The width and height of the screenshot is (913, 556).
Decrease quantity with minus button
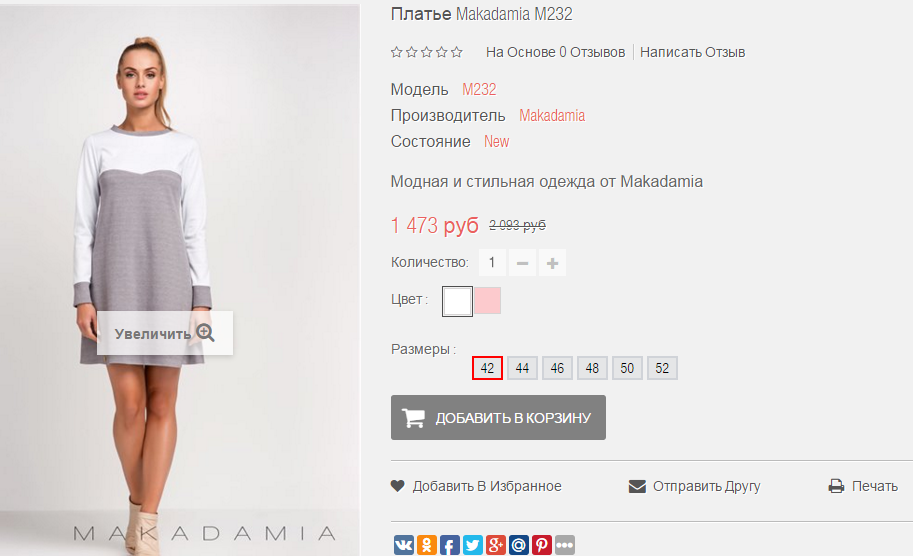pos(522,263)
